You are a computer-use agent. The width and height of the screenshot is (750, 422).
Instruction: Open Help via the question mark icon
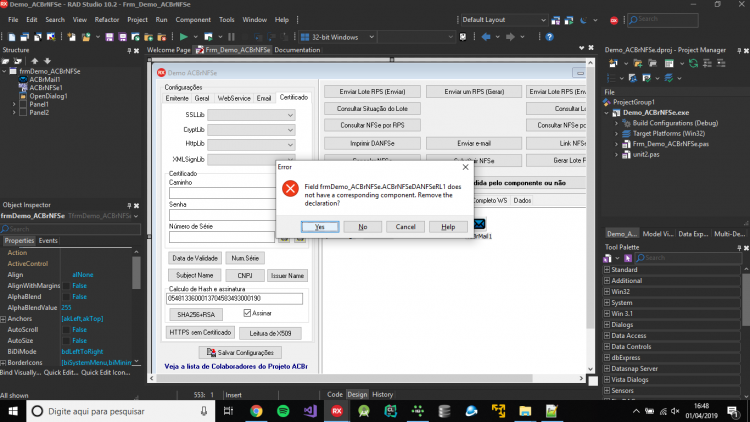click(x=549, y=37)
